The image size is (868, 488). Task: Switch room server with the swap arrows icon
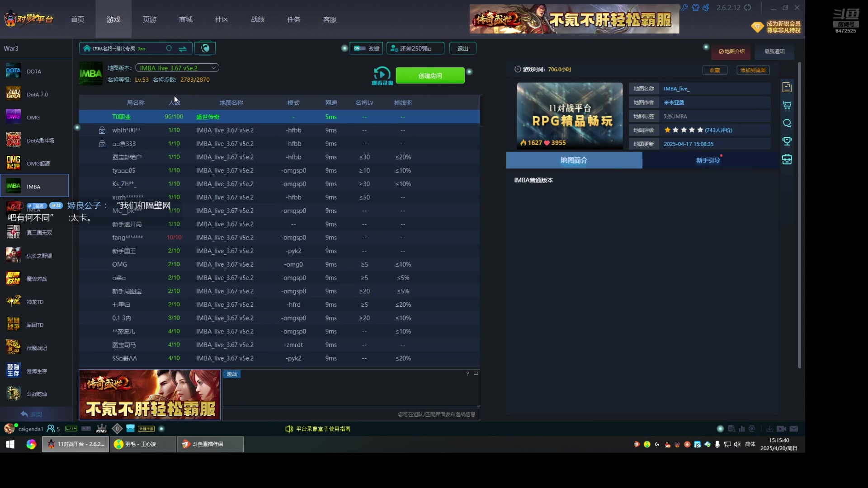(x=183, y=48)
